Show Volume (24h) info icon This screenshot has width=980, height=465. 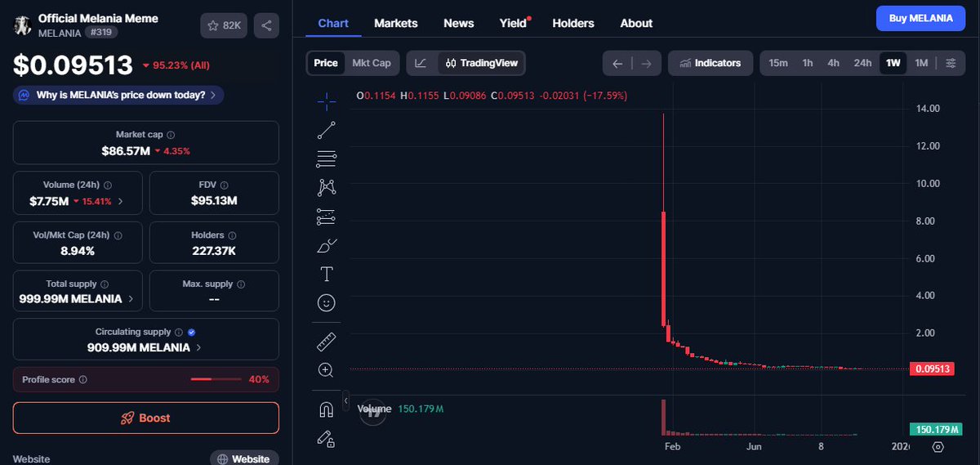click(x=108, y=186)
